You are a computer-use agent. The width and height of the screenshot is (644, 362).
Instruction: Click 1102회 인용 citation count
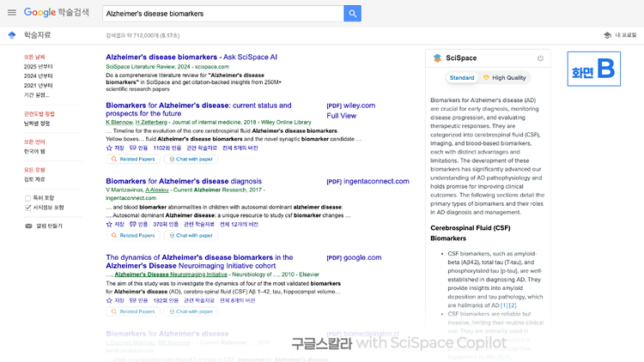(x=167, y=148)
